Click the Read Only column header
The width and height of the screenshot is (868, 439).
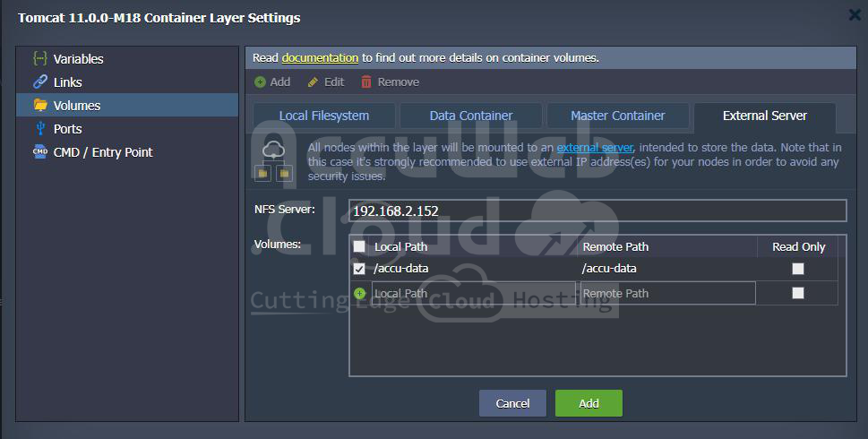tap(799, 247)
